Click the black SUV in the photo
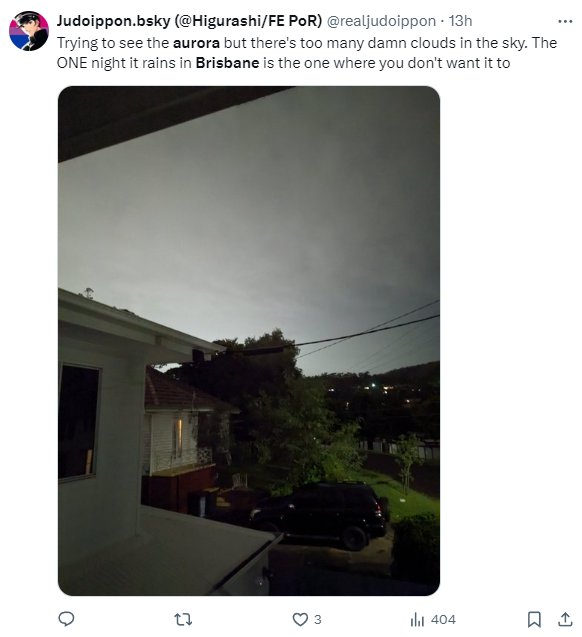 (x=320, y=515)
